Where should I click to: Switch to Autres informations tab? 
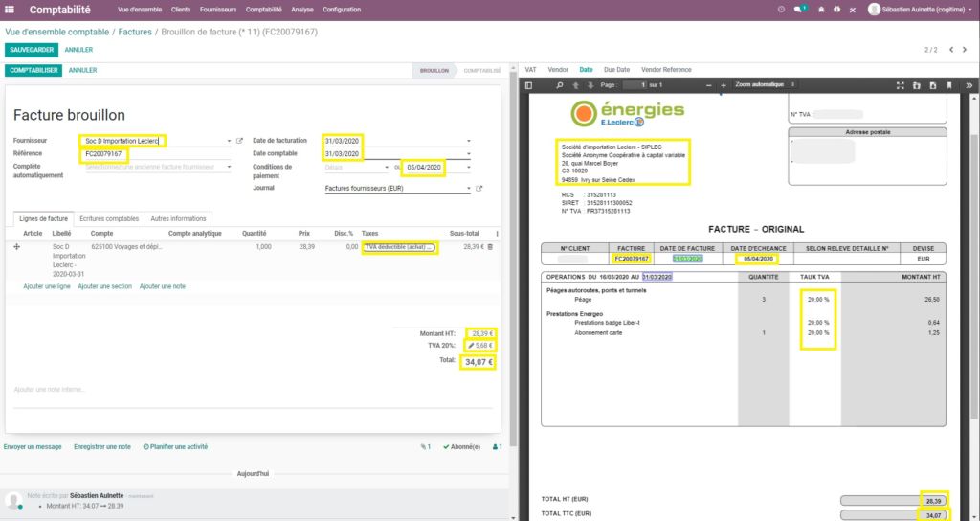pos(179,219)
